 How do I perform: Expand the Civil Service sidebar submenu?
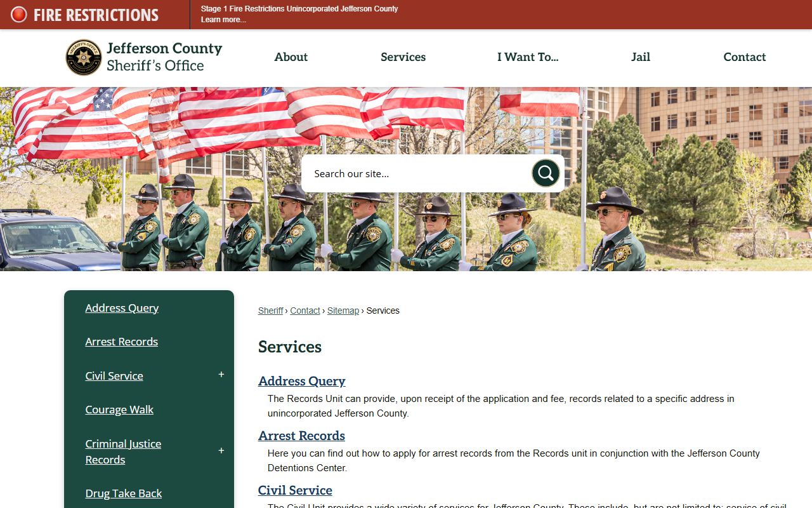[x=221, y=375]
